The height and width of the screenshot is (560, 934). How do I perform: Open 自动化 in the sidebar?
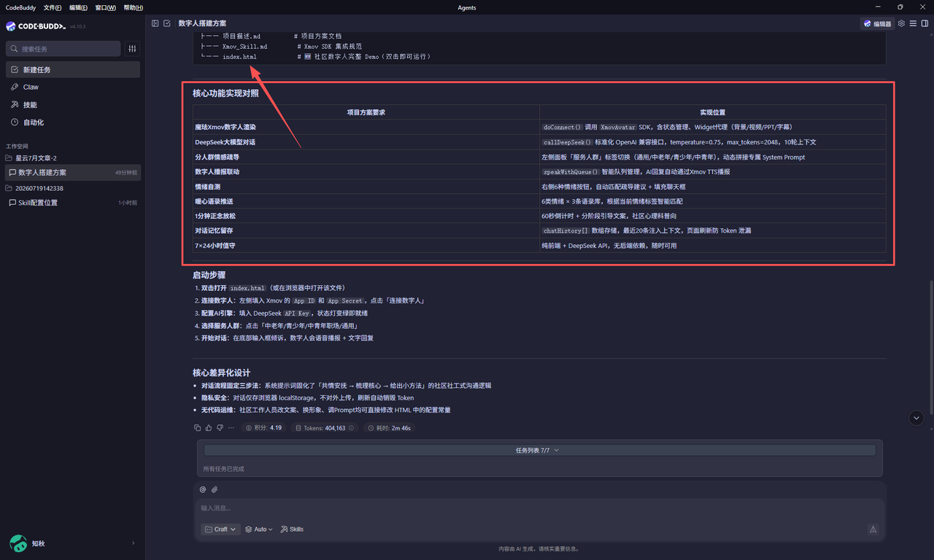coord(73,122)
